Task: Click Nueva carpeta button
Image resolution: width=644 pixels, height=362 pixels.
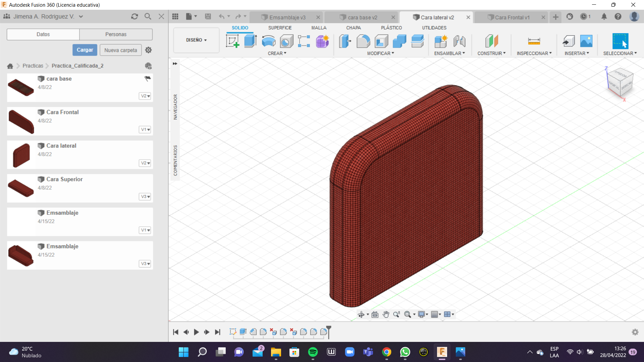Action: (x=121, y=50)
